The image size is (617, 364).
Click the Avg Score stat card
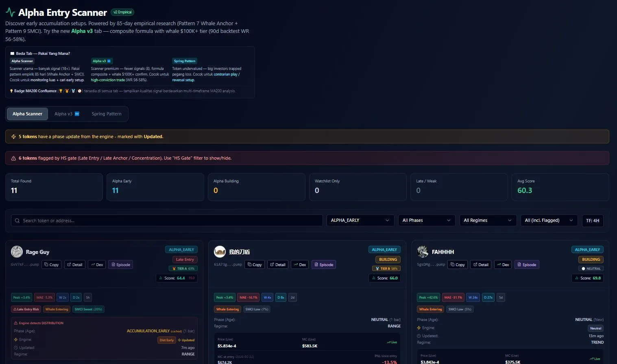pyautogui.click(x=560, y=187)
